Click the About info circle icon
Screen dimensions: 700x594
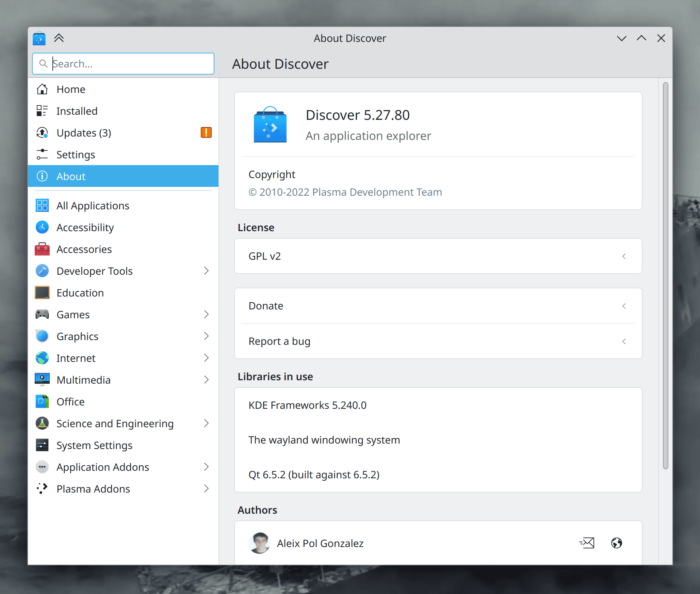(x=42, y=176)
